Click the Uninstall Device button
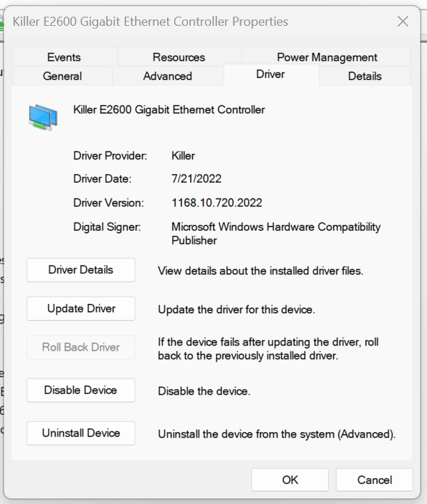Viewport: 427px width, 504px height. pyautogui.click(x=81, y=434)
